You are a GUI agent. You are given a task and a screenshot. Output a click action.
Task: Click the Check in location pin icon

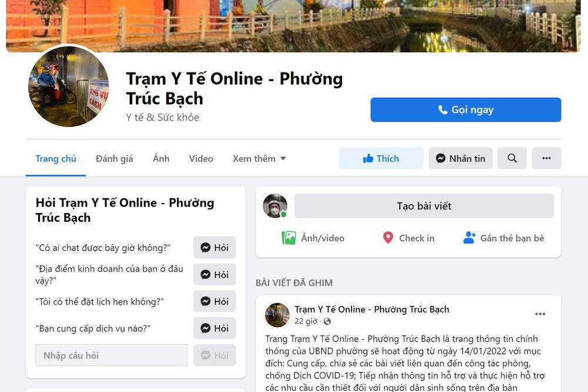tap(387, 238)
